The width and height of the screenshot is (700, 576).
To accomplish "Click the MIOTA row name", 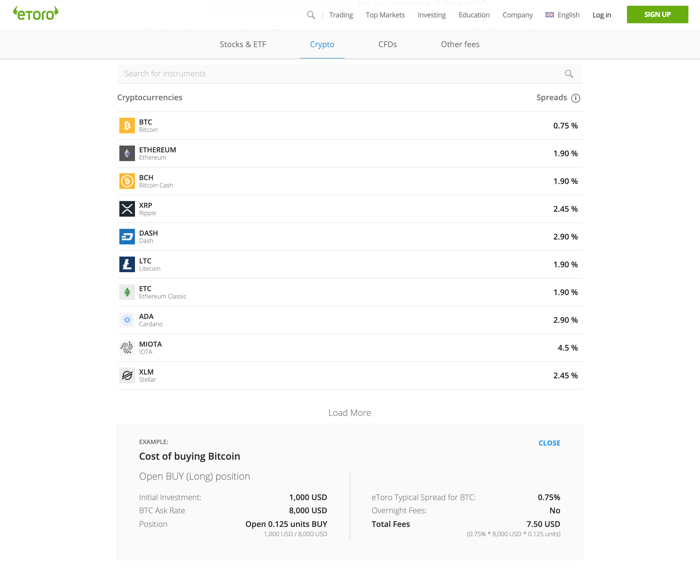I will (x=150, y=344).
